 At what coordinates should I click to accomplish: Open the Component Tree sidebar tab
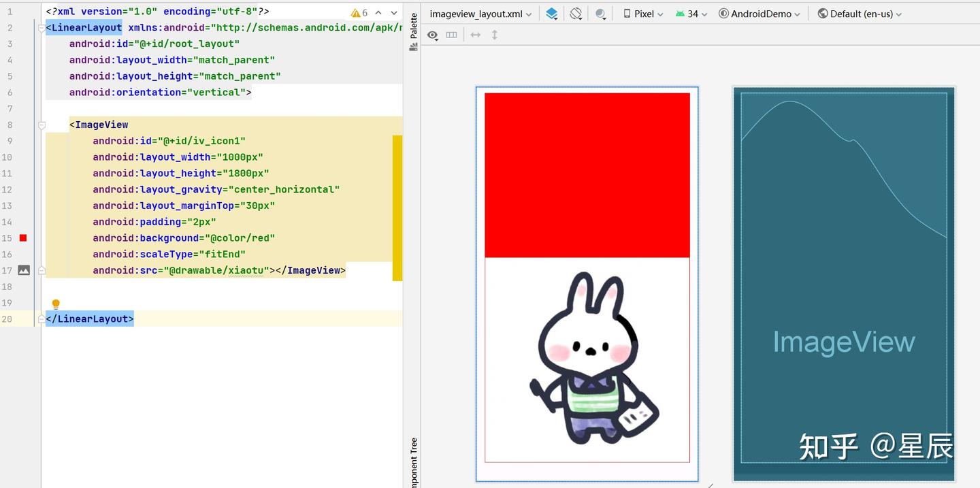pos(413,464)
